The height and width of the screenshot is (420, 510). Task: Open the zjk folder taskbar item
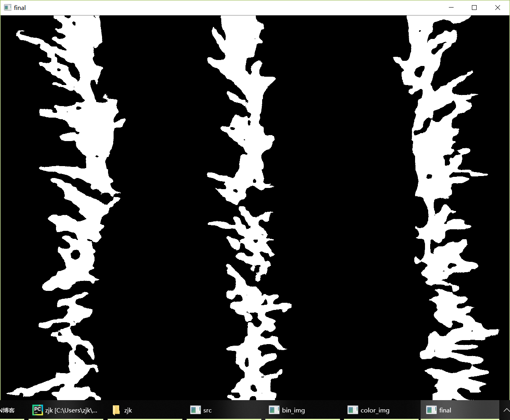[145, 410]
